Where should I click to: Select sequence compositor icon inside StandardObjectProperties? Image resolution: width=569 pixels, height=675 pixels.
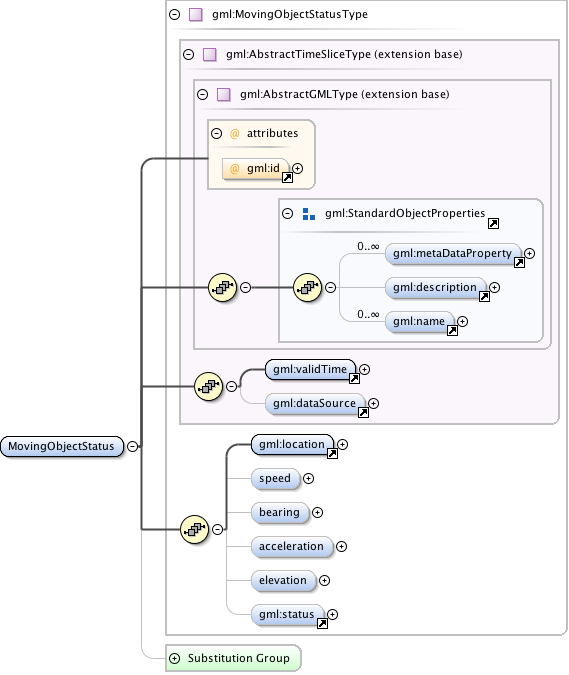(x=308, y=288)
